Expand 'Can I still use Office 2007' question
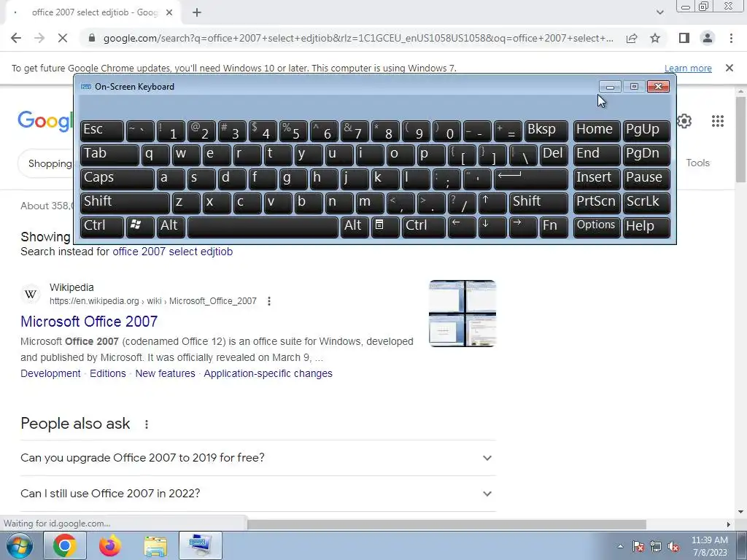 (x=258, y=494)
